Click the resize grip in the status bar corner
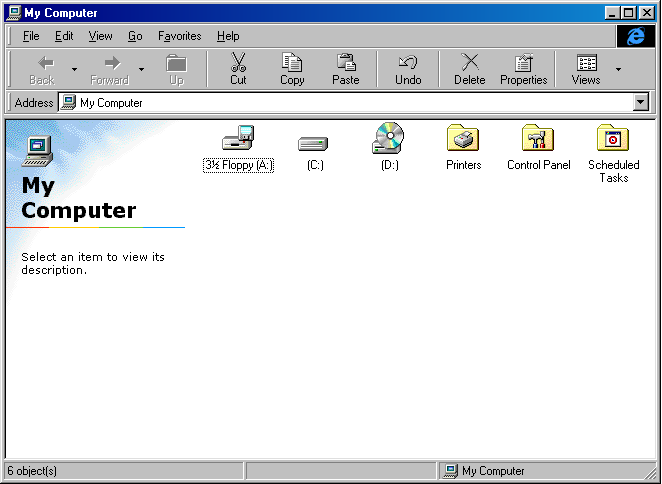This screenshot has height=484, width=662. (x=649, y=471)
